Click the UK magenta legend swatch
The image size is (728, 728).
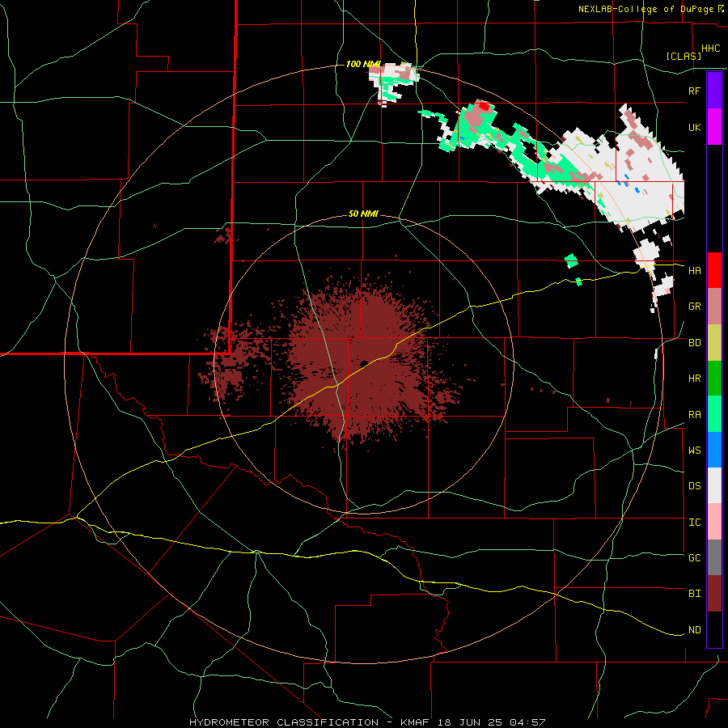[714, 127]
